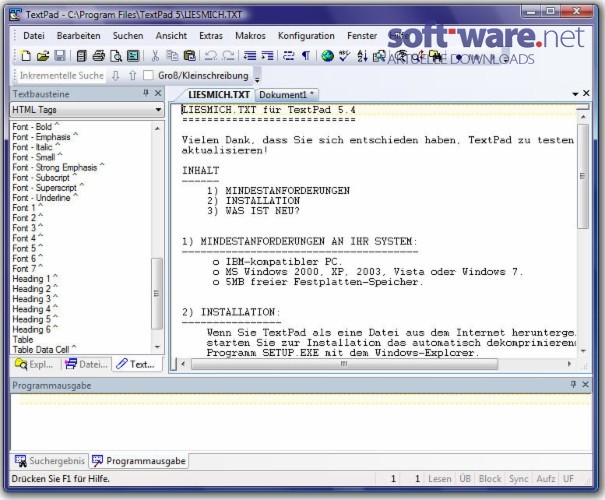605x500 pixels.
Task: Click the clip list scroll-down arrow
Action: 157,347
